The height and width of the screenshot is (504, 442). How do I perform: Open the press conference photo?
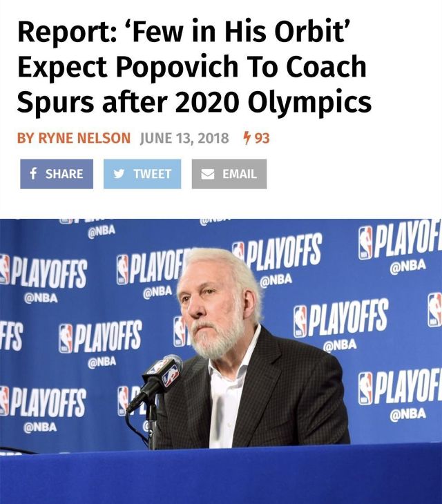[x=221, y=361]
